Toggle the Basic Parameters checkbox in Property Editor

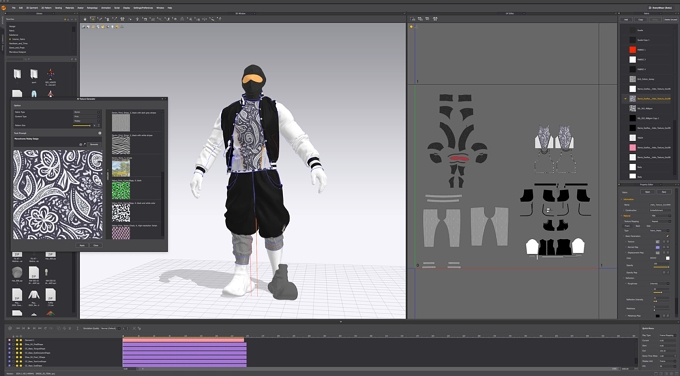point(667,236)
